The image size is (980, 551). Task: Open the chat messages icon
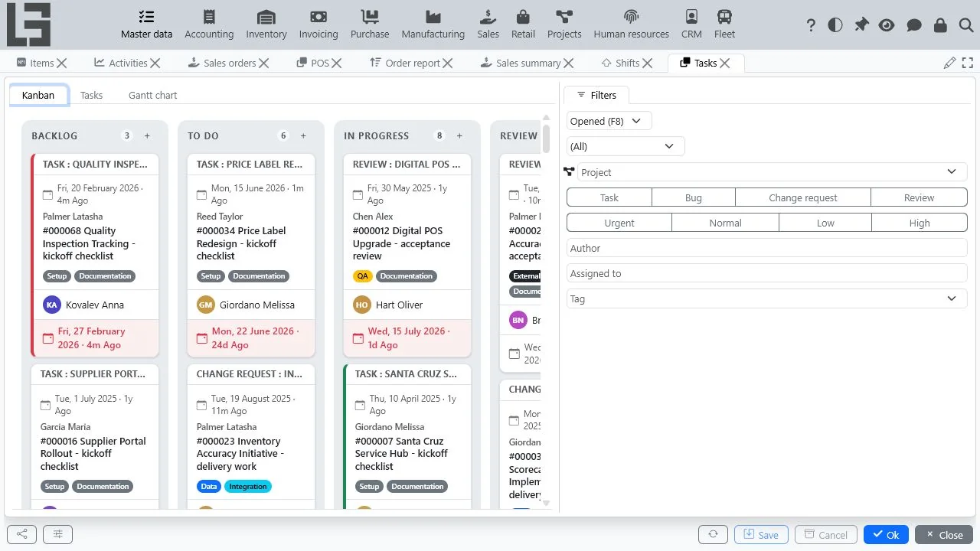[x=913, y=25]
